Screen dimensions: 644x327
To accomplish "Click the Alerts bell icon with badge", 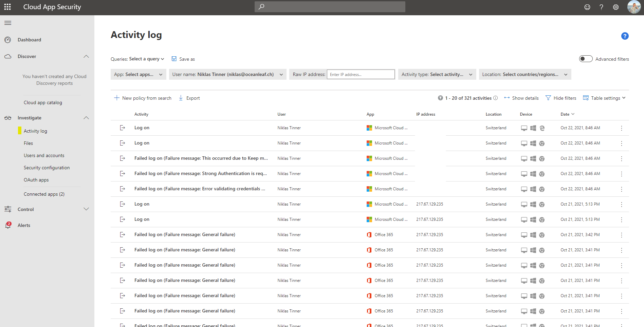I will (8, 225).
